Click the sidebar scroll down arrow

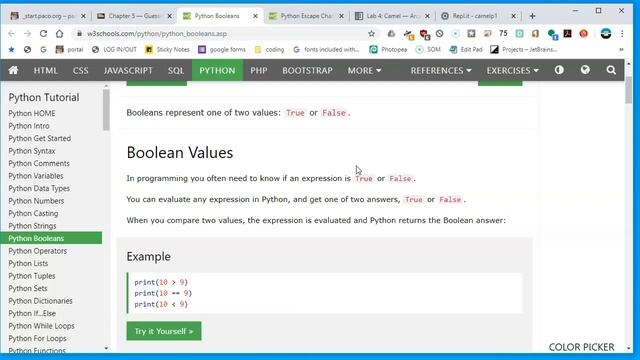click(x=106, y=348)
